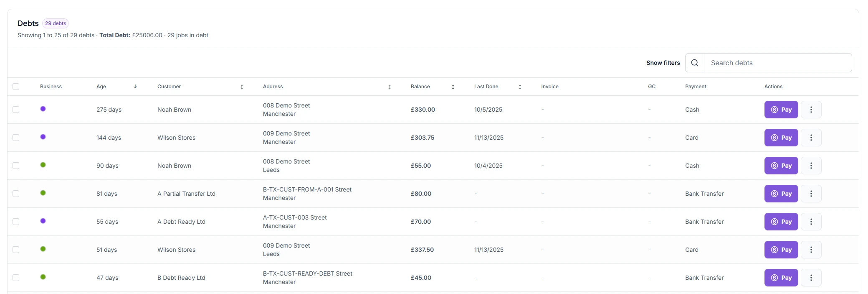Screen dimensions: 868x294
Task: Click the Customer column header
Action: 169,87
